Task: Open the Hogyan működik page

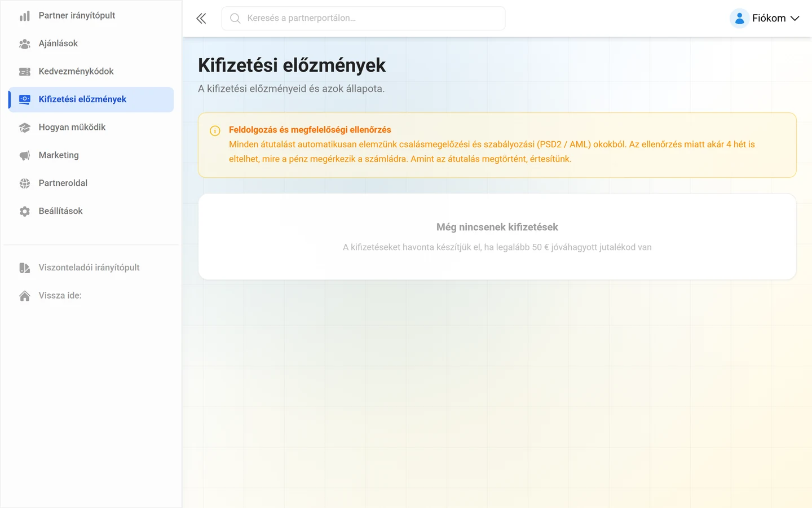Action: [x=91, y=127]
